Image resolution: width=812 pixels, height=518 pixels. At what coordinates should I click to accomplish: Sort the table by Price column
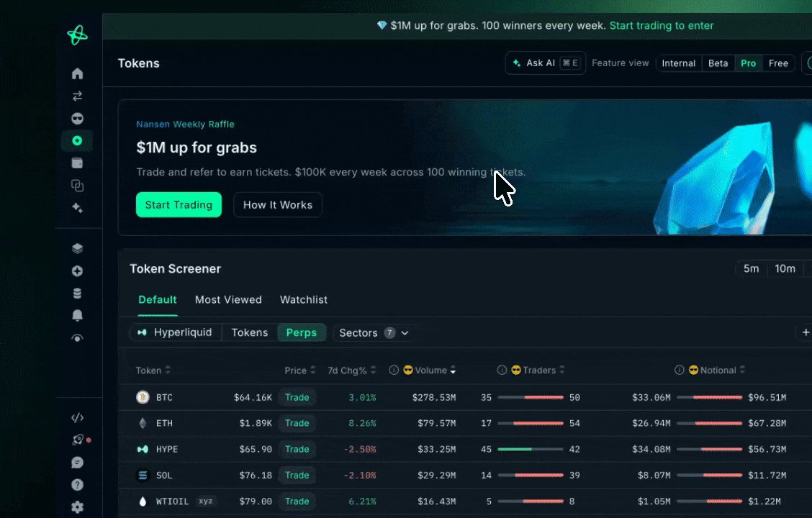coord(300,370)
